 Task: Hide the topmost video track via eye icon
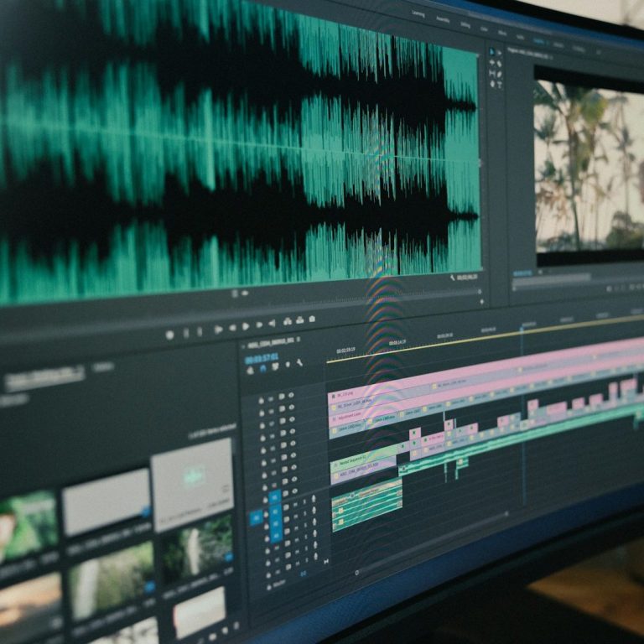click(291, 395)
